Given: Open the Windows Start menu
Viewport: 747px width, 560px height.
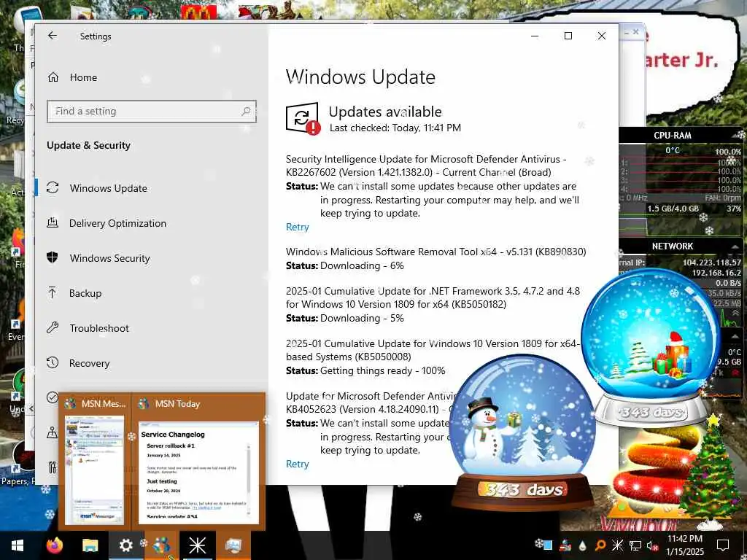Looking at the screenshot, I should pos(18,545).
